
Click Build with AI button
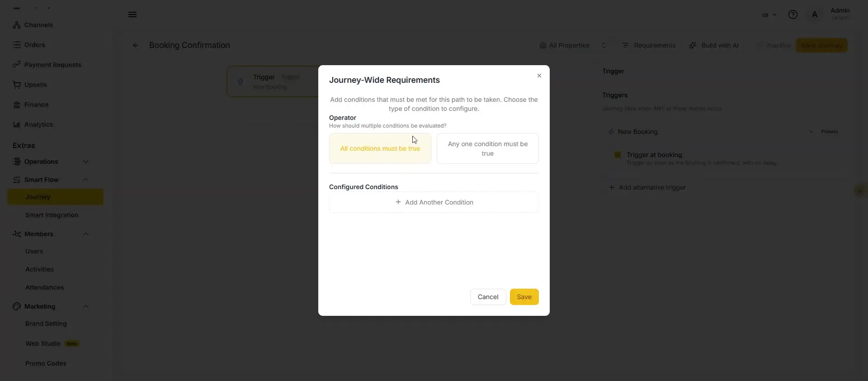714,45
